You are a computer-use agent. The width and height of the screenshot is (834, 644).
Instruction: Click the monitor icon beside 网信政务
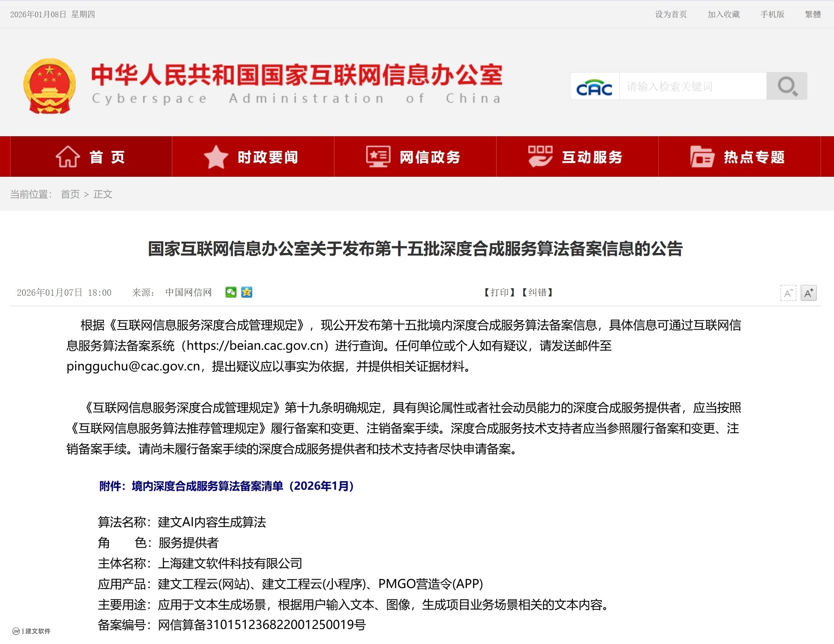(377, 156)
